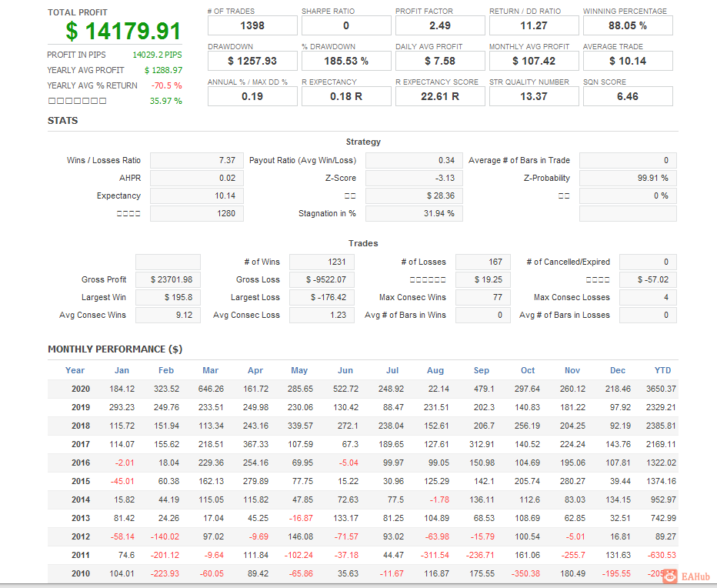This screenshot has width=717, height=588.
Task: Click the YTD column header
Action: (x=662, y=370)
